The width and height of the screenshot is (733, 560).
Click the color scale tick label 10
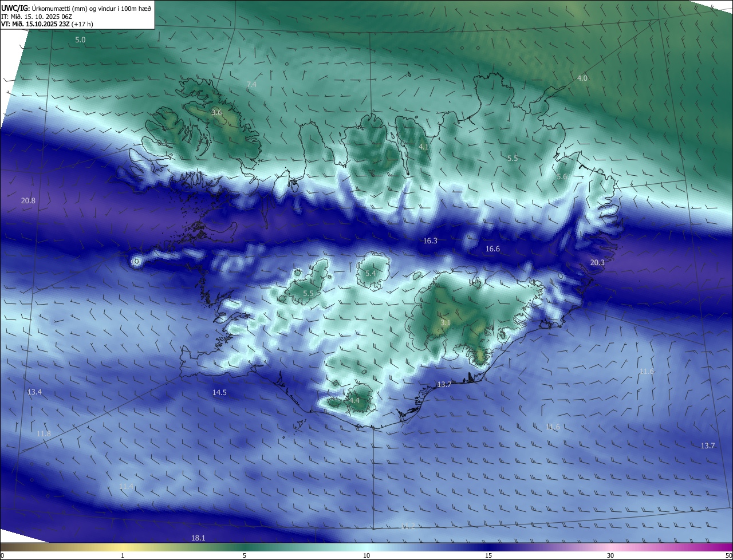pos(366,555)
